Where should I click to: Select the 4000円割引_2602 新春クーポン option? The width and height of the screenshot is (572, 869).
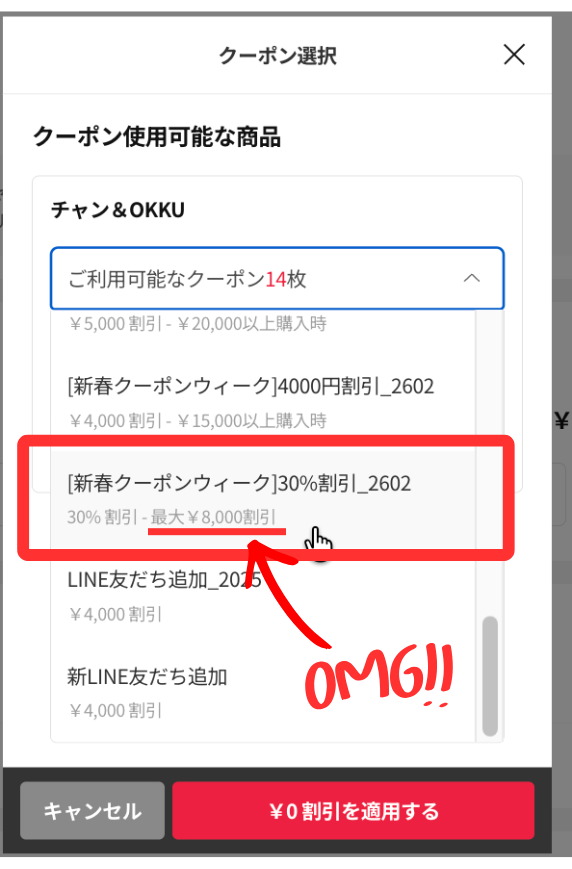[263, 402]
